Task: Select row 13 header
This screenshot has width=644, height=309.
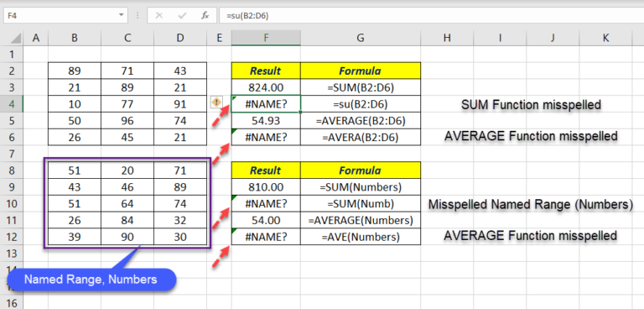Action: coord(12,254)
